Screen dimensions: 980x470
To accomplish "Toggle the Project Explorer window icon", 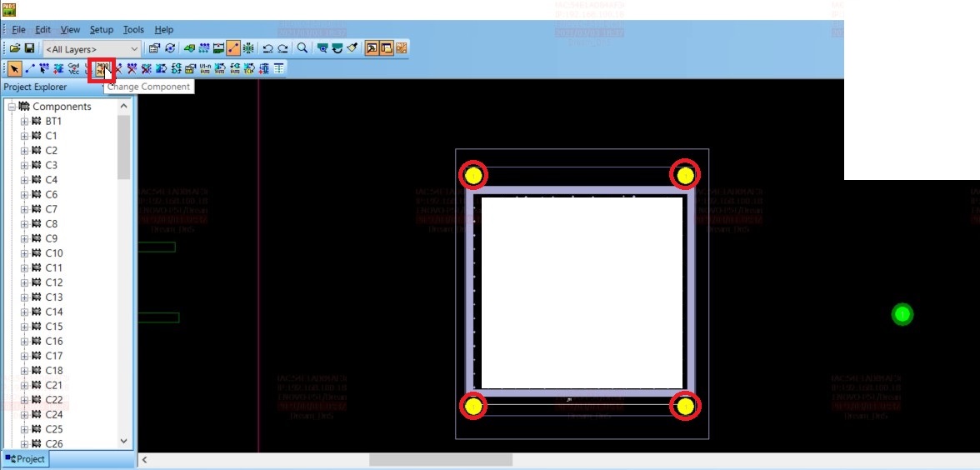I will (387, 48).
